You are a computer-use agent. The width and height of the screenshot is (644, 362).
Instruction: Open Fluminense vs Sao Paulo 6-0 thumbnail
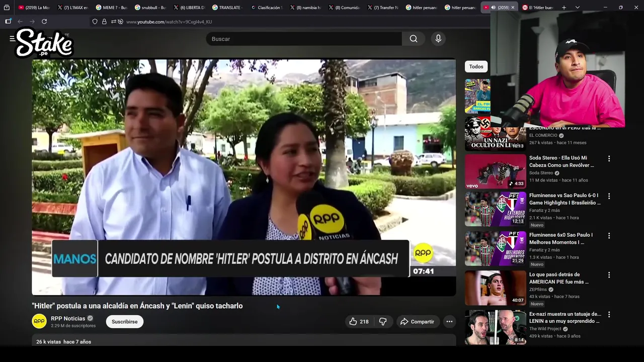coord(495,209)
